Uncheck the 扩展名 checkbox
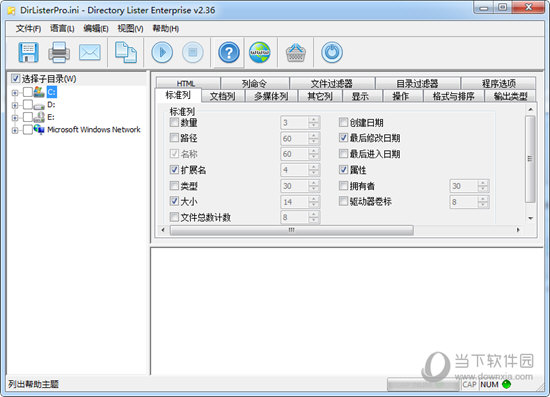Viewport: 550px width, 397px height. [174, 169]
